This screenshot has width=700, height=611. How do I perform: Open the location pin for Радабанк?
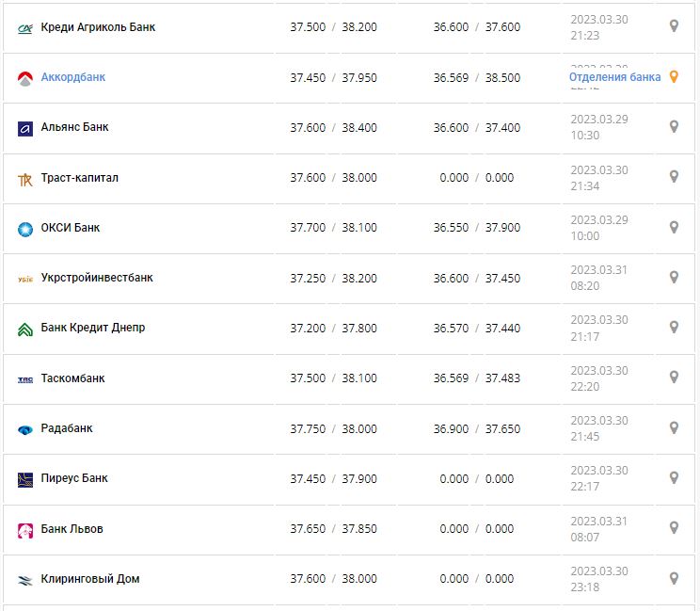coord(674,427)
